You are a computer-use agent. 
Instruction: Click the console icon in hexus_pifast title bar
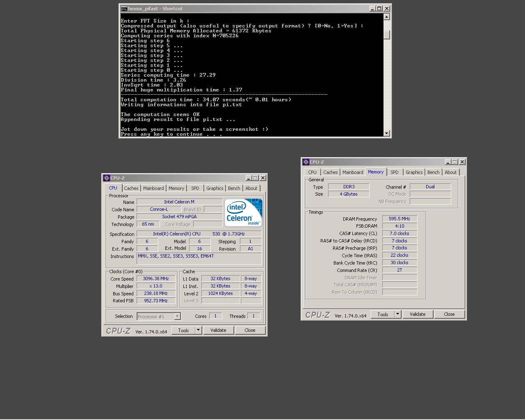point(124,9)
